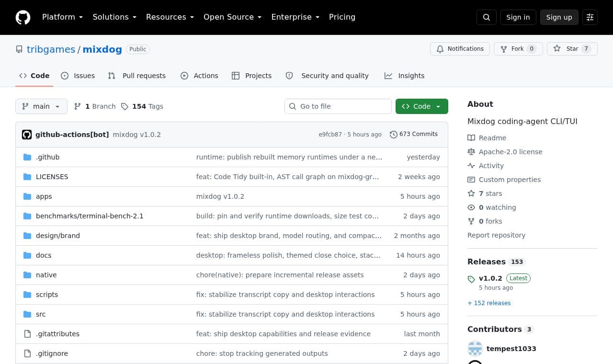
Task: Switch to the Actions tab
Action: click(199, 76)
